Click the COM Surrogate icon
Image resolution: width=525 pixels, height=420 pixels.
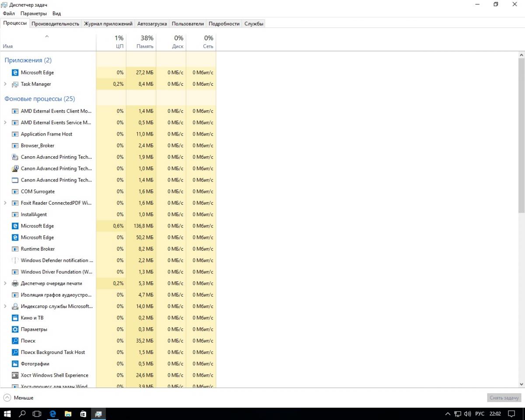coord(15,192)
